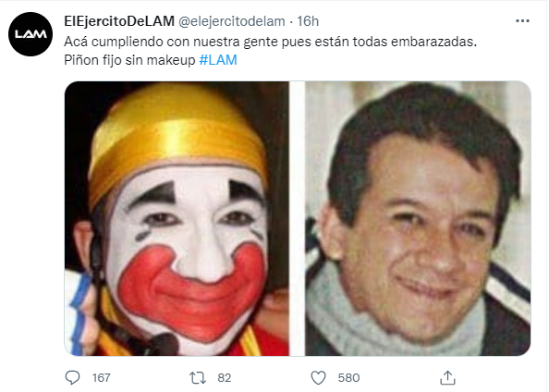
Task: Open the LAM profile avatar
Action: (x=30, y=34)
